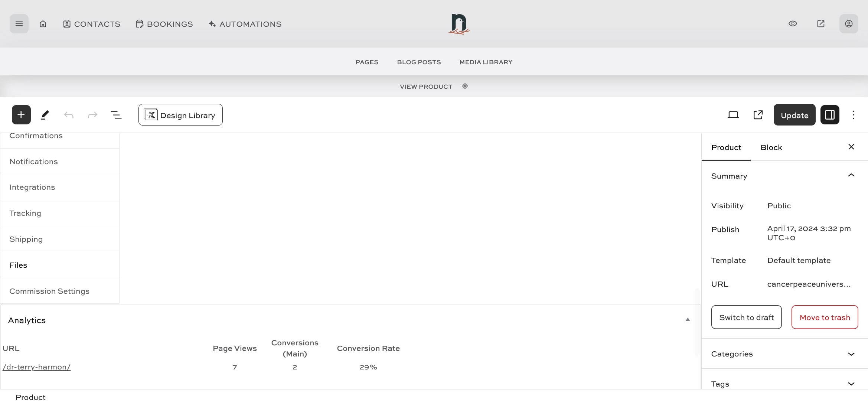Expand the Tags section

click(x=851, y=384)
